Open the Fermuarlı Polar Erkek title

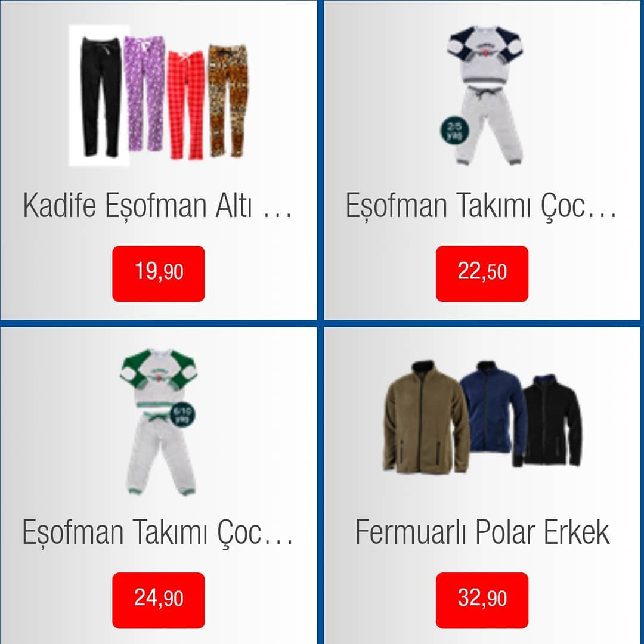click(482, 532)
